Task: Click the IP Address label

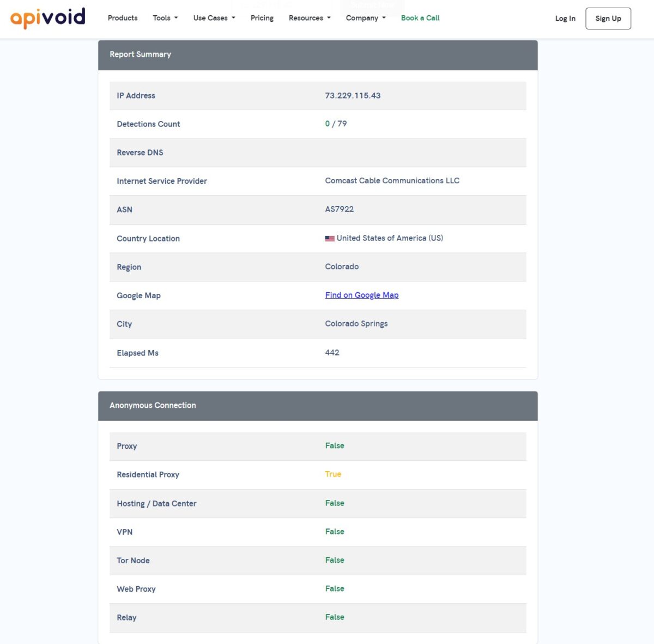Action: pos(136,95)
